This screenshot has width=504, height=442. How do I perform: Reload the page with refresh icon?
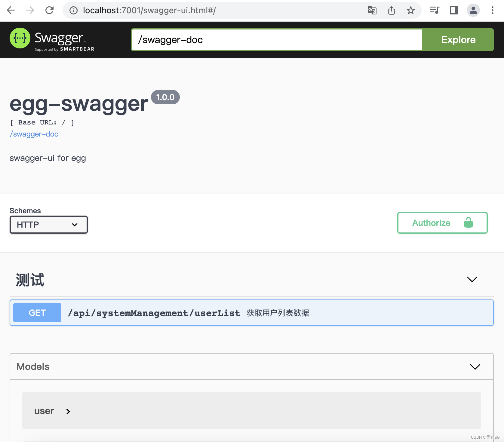point(49,10)
